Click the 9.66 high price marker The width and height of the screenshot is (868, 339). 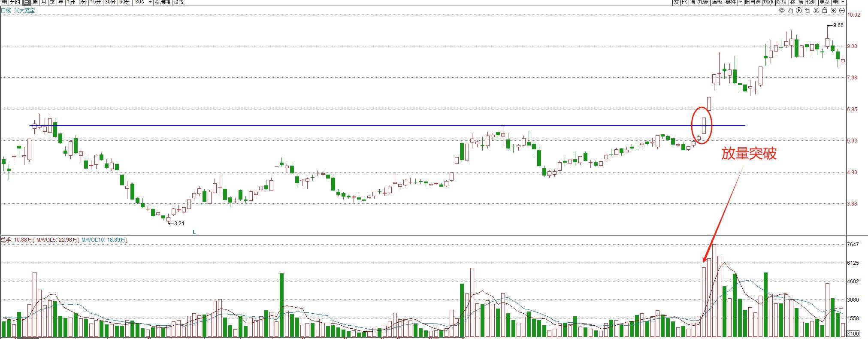(838, 25)
